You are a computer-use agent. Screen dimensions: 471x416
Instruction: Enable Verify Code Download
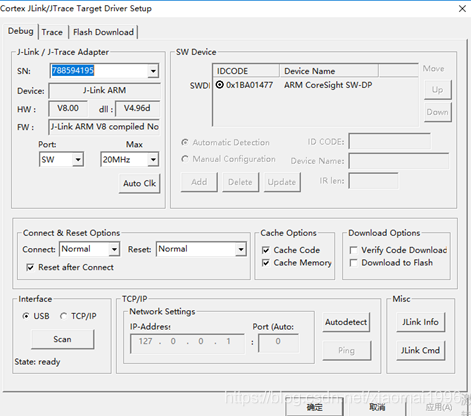pos(353,250)
